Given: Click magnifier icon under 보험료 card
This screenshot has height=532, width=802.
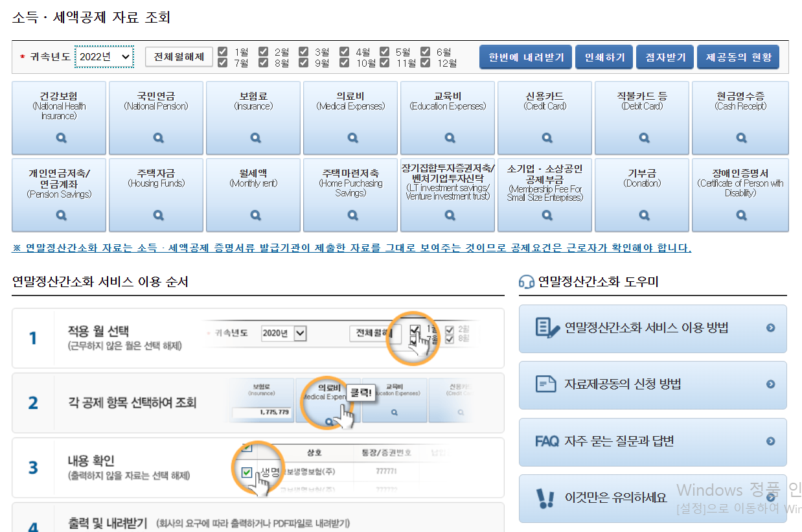Looking at the screenshot, I should pos(255,138).
